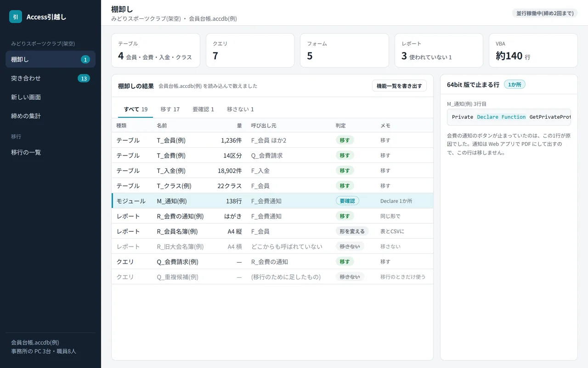588x368 pixels.
Task: Click the 18,902件 quantity cell
Action: [x=230, y=171]
